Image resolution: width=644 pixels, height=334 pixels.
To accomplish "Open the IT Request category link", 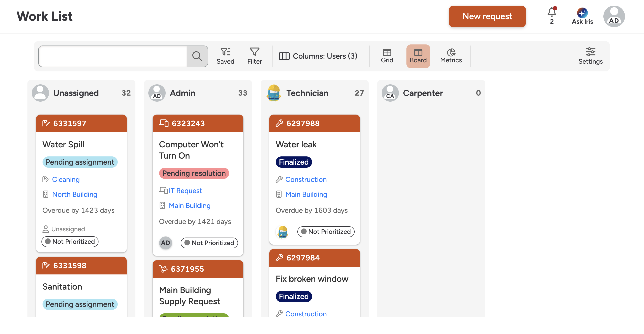I will click(x=185, y=191).
